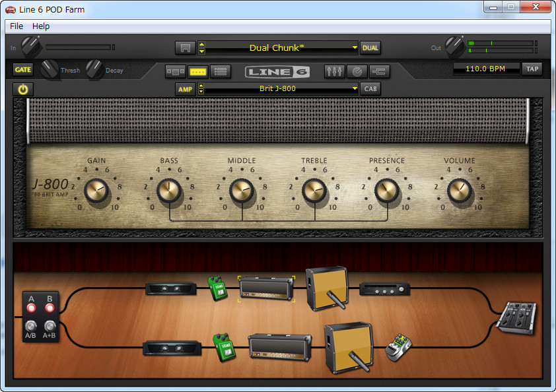Select the silver pedal after the bottom cabinet
Viewport: 556px width, 392px height.
point(398,347)
